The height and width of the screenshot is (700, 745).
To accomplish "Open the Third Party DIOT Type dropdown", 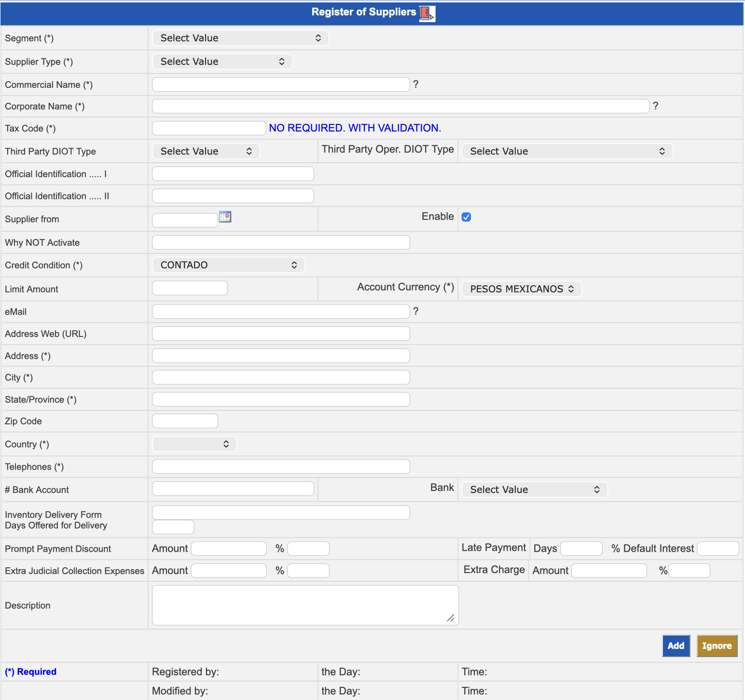I will point(206,152).
